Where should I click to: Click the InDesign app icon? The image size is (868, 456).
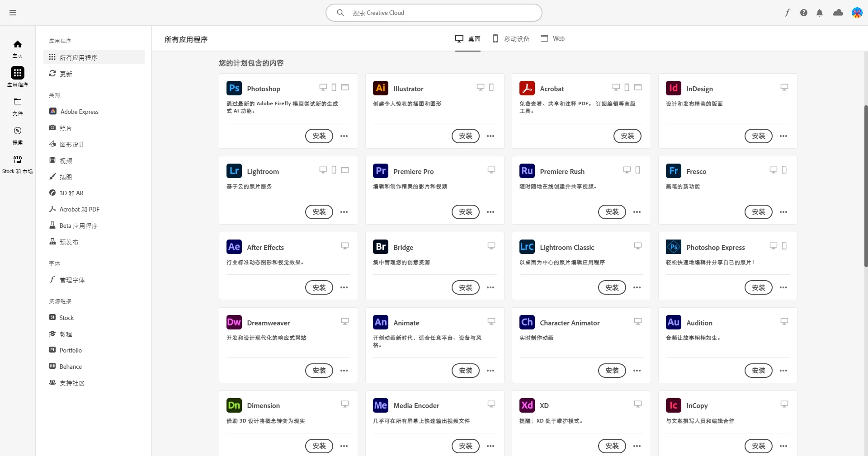coord(674,88)
